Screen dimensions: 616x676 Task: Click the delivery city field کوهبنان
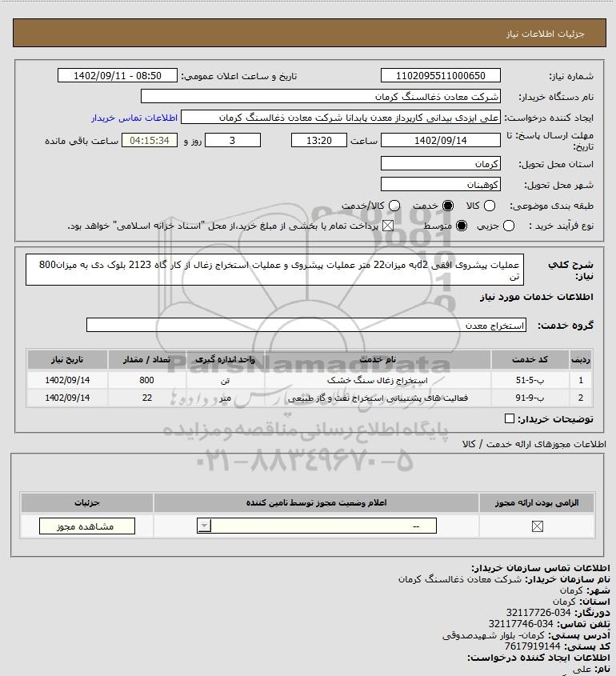pos(441,184)
